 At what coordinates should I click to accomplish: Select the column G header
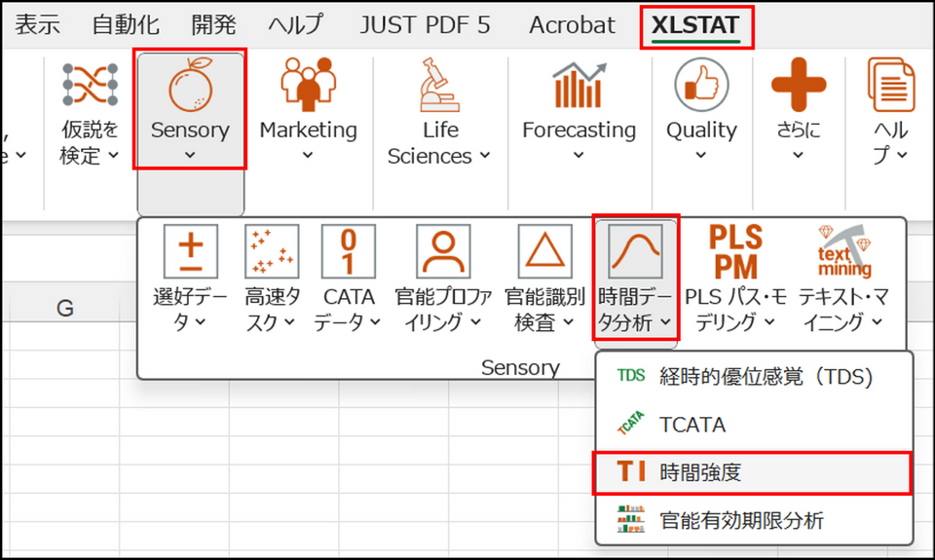click(x=64, y=309)
